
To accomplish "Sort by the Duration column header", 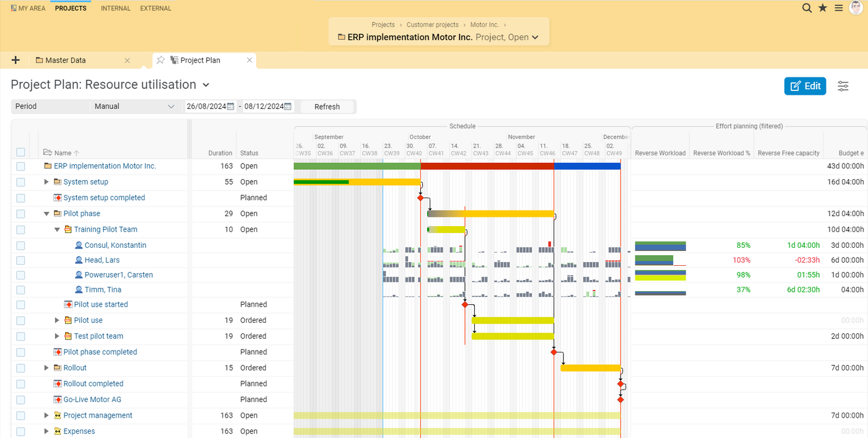I will pos(220,153).
